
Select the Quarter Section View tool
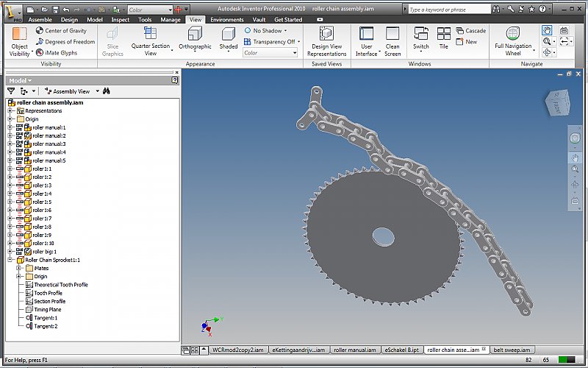pyautogui.click(x=150, y=40)
